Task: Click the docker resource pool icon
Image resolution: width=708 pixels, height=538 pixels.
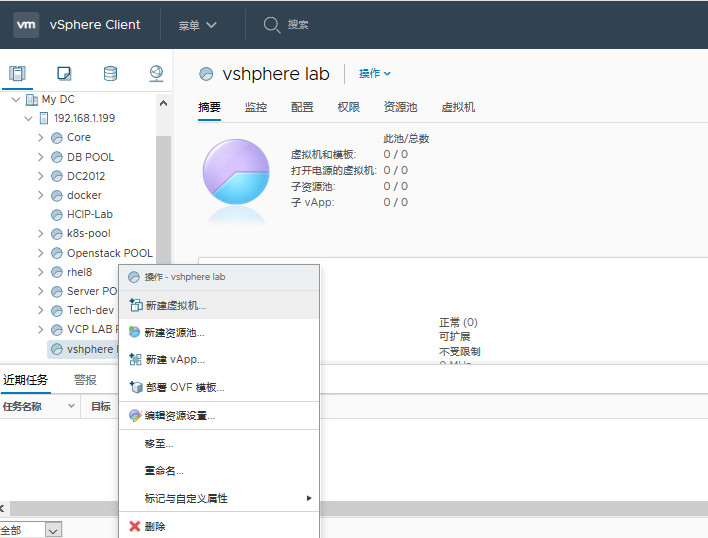Action: 56,195
